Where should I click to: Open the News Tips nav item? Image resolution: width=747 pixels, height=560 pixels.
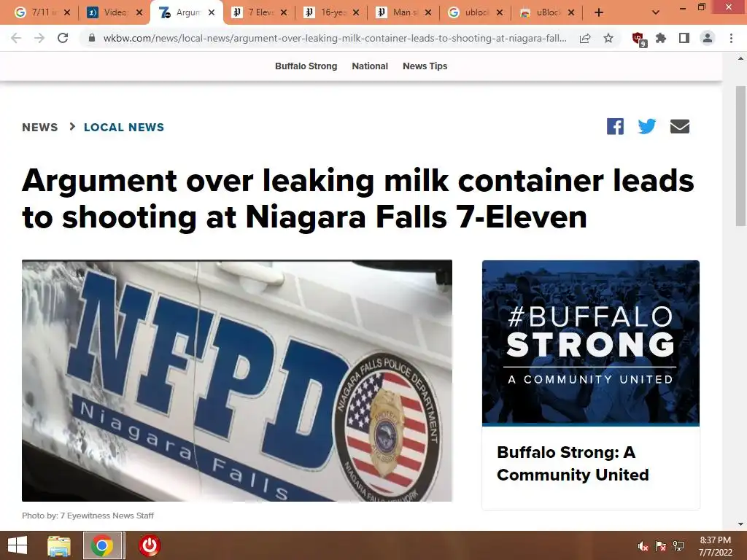pos(425,66)
